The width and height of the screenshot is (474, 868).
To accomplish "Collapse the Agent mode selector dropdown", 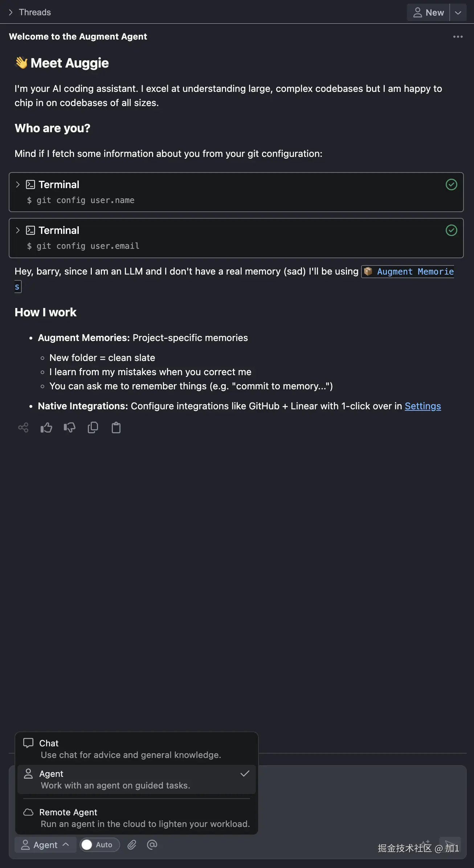I will [45, 845].
